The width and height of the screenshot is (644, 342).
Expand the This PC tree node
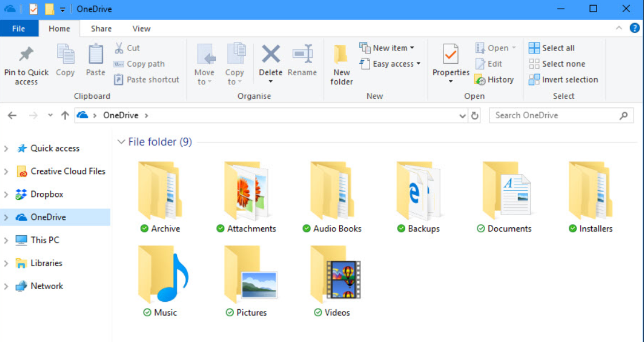[6, 240]
